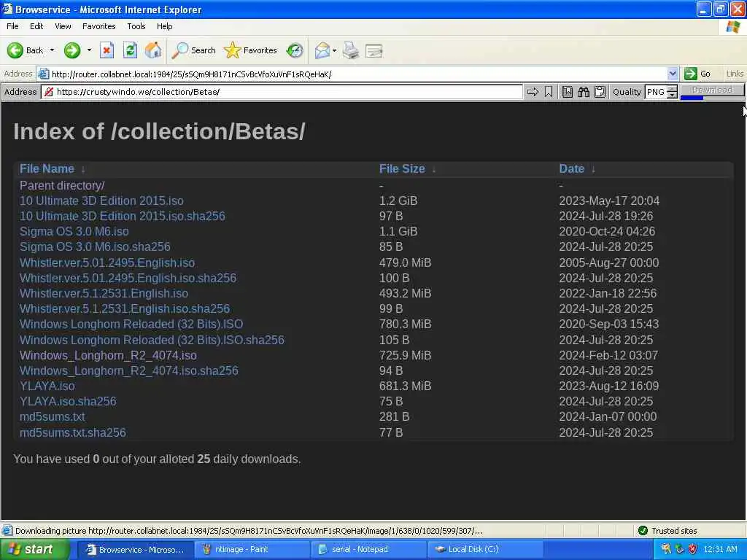Click the Download button
The image size is (747, 560).
[x=712, y=90]
